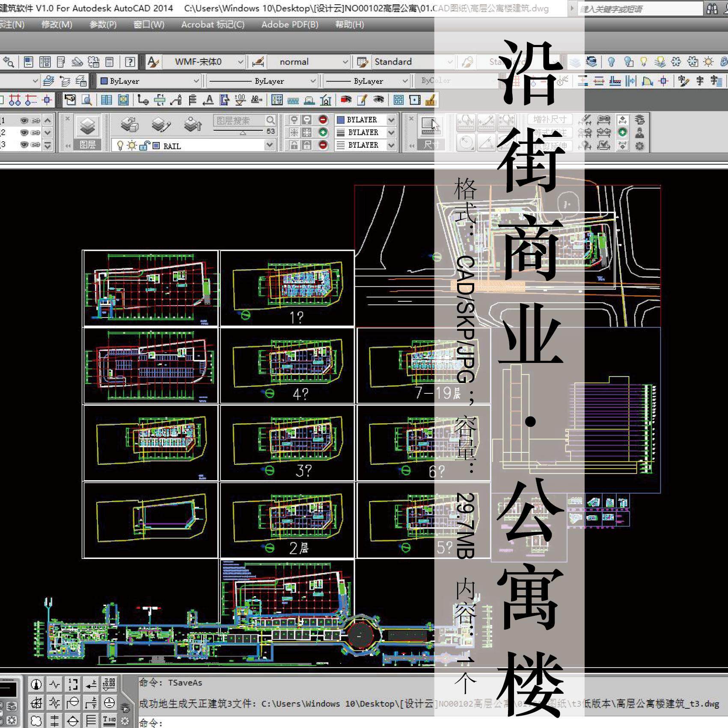Click the layer stack with up arrow icon
The image size is (728, 728).
(x=193, y=125)
